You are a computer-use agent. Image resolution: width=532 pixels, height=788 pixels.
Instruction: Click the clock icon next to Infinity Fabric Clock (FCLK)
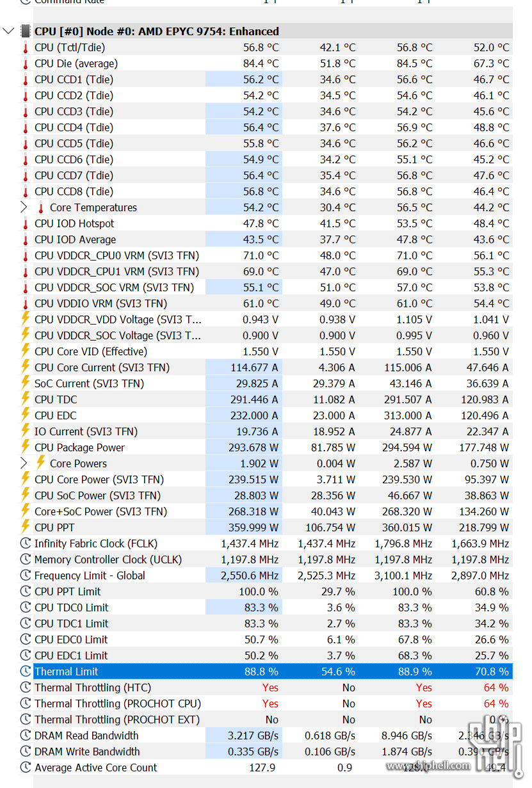[x=24, y=543]
